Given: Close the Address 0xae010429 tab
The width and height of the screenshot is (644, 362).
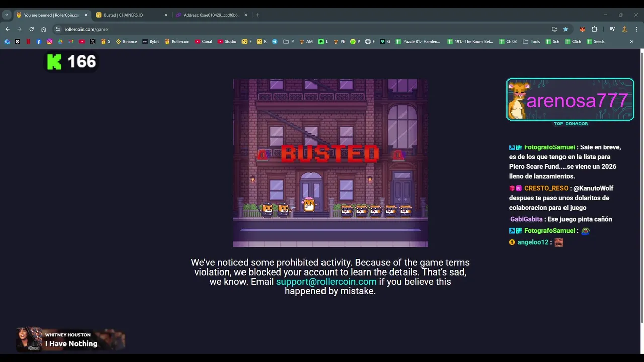Looking at the screenshot, I should tap(246, 15).
